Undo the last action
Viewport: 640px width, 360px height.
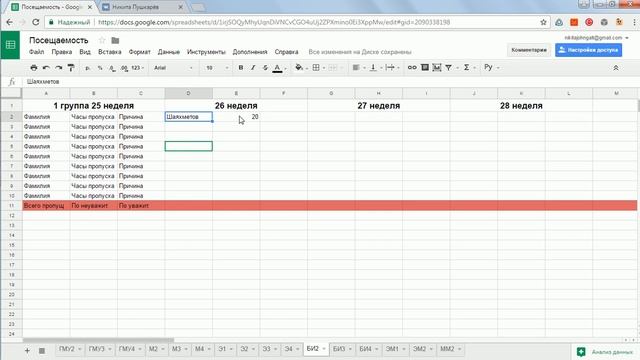(x=46, y=68)
